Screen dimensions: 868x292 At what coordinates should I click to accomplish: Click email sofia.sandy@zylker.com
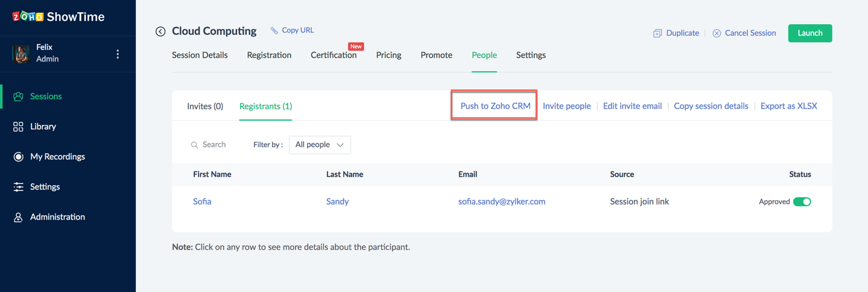pos(502,202)
